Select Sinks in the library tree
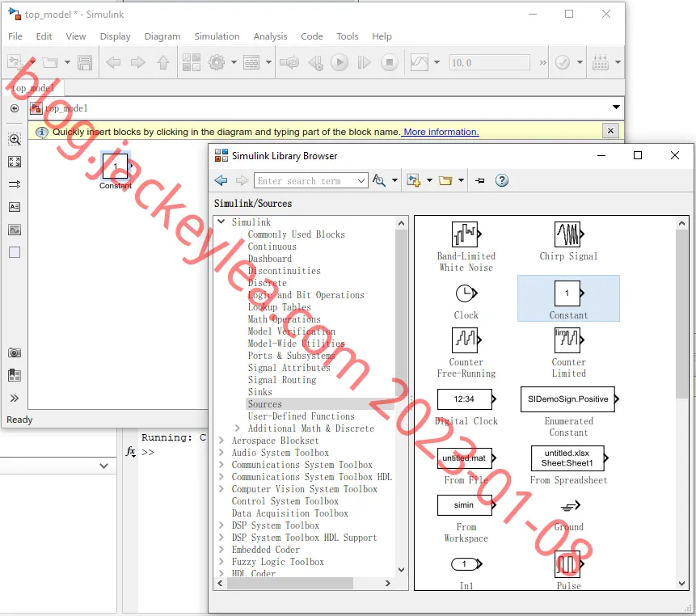The height and width of the screenshot is (616, 696). click(260, 392)
